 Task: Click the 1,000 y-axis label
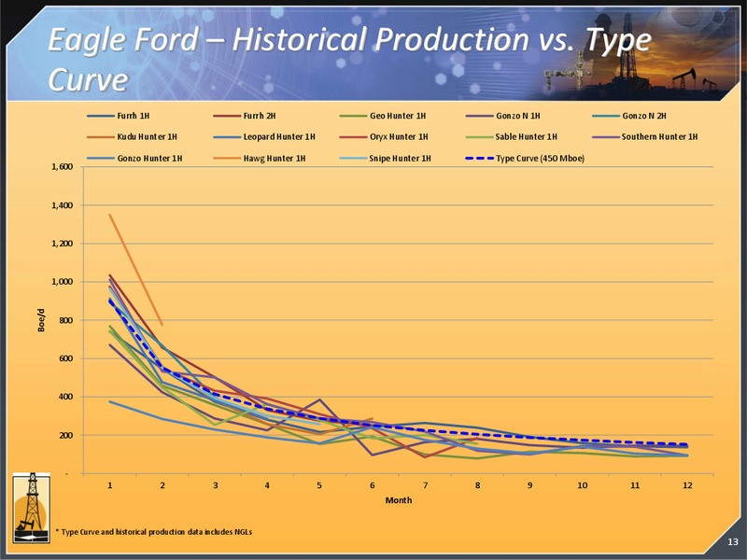tap(63, 282)
